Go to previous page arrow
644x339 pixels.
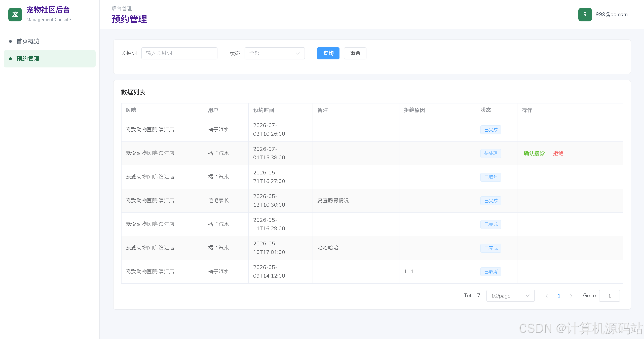[x=547, y=296]
